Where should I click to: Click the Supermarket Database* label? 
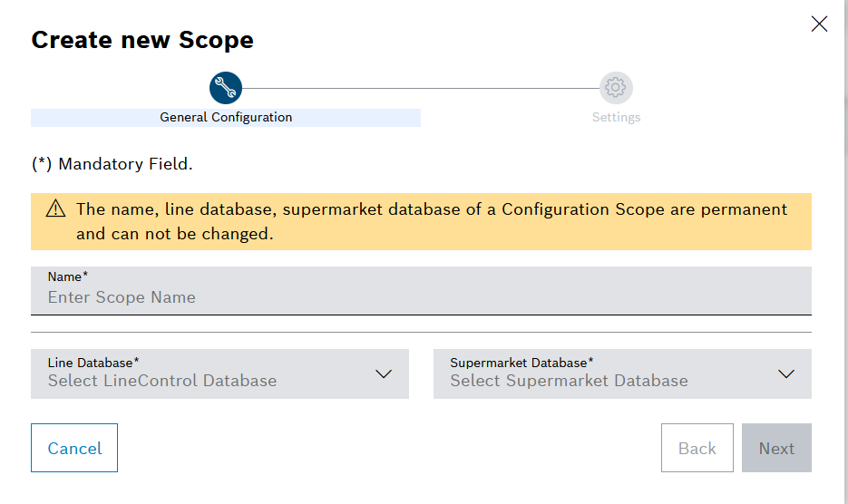click(521, 363)
